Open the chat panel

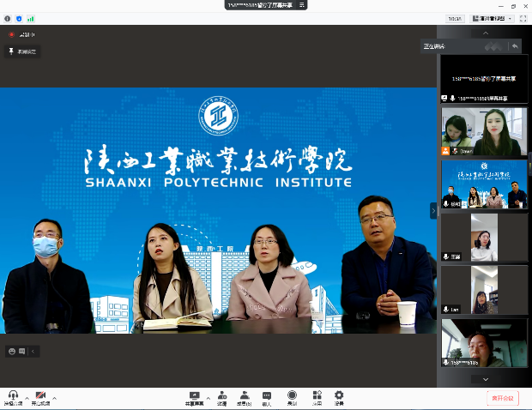267,395
